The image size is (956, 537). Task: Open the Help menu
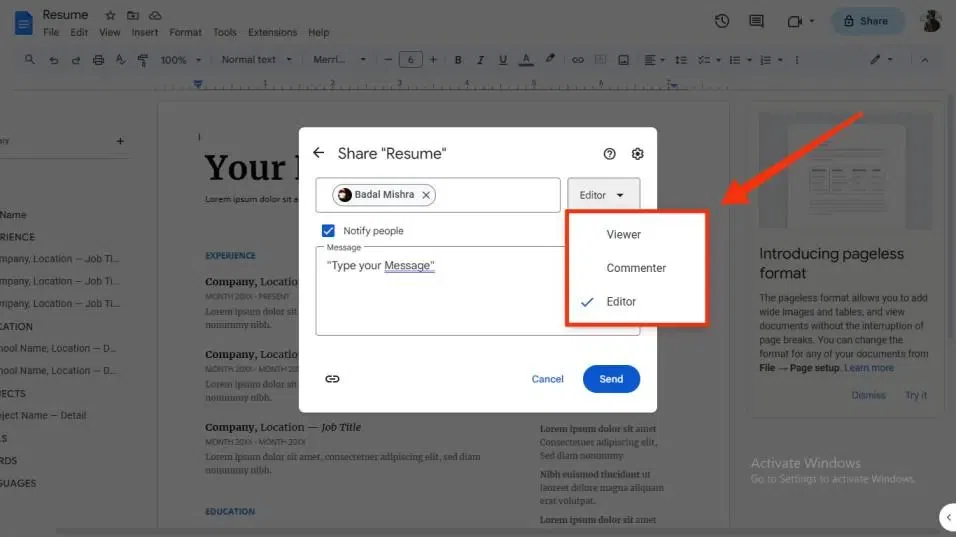tap(318, 32)
